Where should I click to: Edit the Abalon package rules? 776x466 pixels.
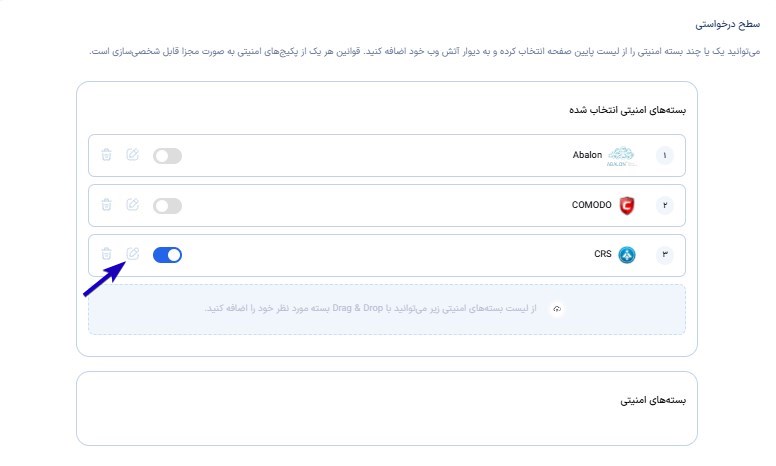point(132,154)
